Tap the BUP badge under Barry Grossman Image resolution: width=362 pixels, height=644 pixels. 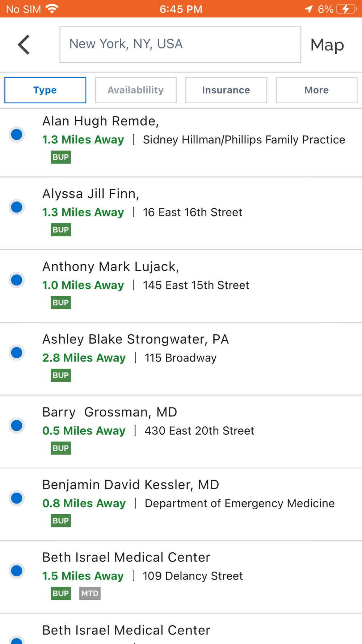point(61,448)
